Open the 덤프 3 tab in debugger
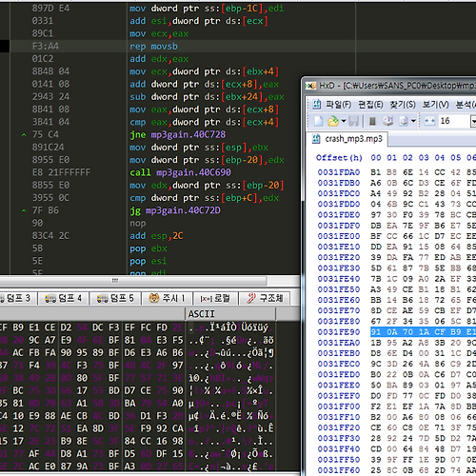Image resolution: width=476 pixels, height=476 pixels. click(17, 298)
